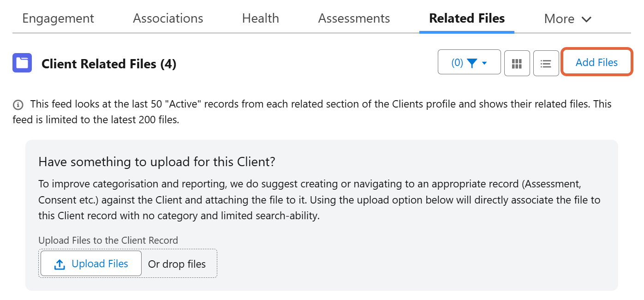Expand the More tabs menu
Viewport: 644px width, 300px height.
click(568, 19)
